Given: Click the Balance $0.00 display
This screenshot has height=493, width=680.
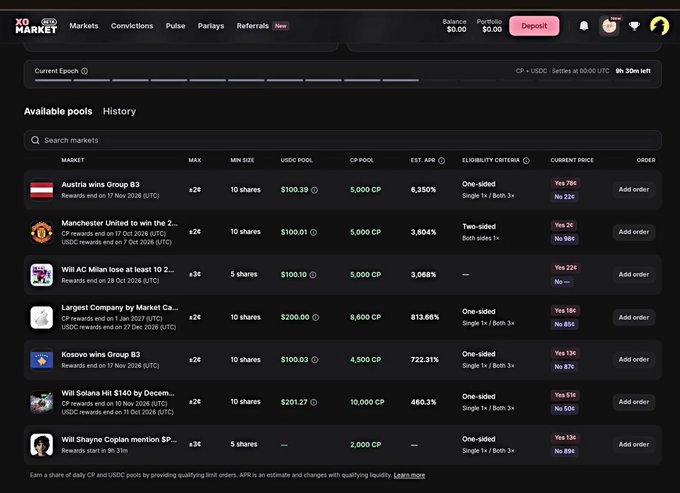Looking at the screenshot, I should point(454,26).
